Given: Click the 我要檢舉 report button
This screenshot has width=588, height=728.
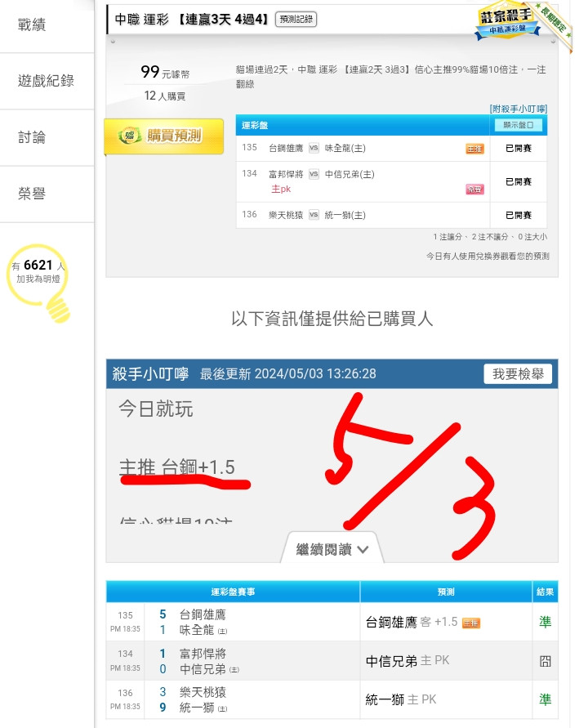Looking at the screenshot, I should click(518, 373).
